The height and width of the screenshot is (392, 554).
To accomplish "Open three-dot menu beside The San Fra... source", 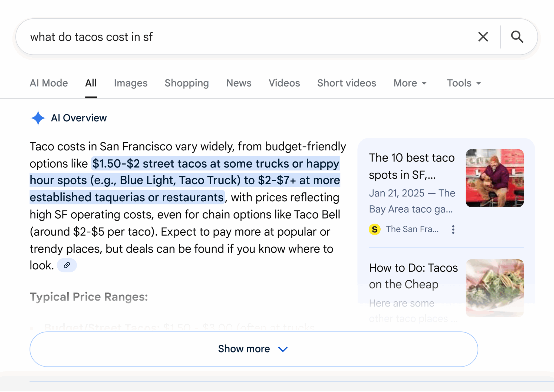I will (x=453, y=229).
